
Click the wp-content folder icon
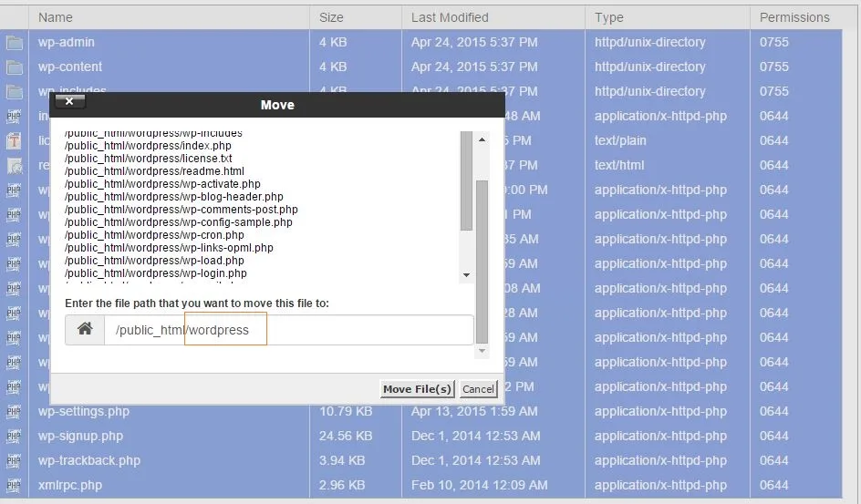tap(15, 67)
